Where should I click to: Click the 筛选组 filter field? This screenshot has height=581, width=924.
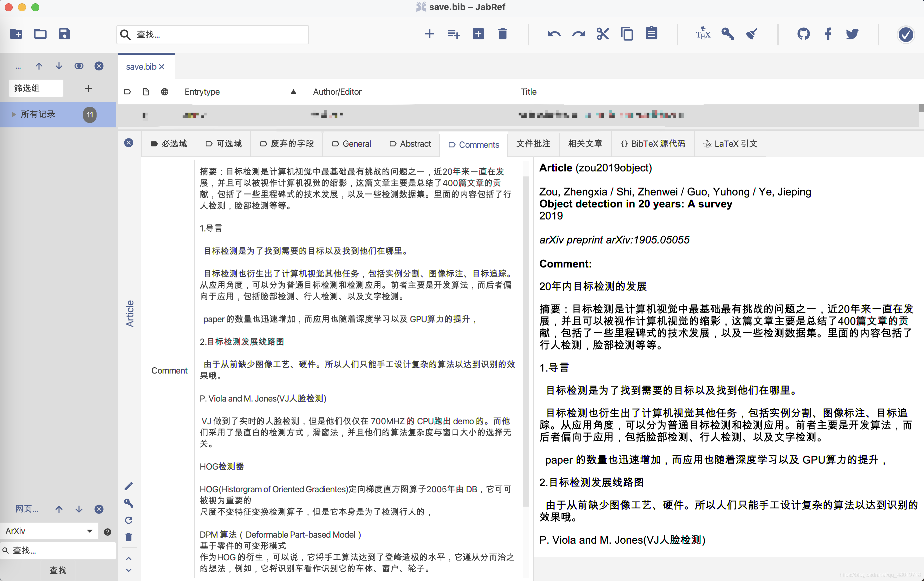(36, 88)
